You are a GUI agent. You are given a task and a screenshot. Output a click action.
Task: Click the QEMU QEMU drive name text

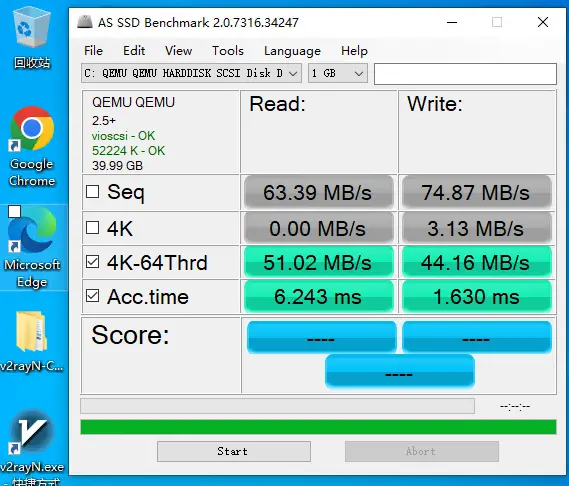[133, 102]
